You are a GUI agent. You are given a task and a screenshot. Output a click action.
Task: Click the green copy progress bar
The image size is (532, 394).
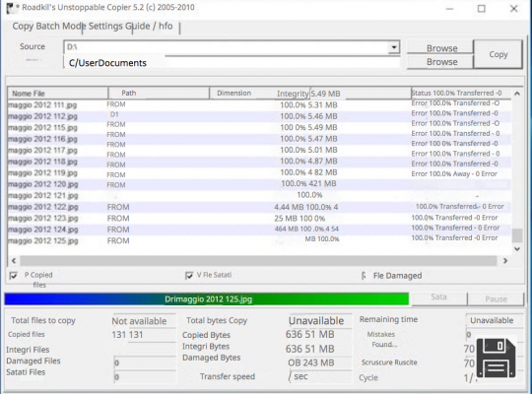tap(206, 299)
